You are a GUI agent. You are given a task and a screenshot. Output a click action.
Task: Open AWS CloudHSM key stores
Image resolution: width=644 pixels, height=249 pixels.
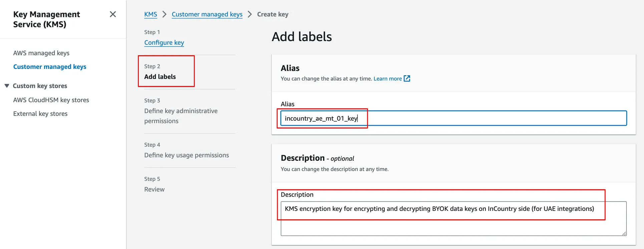[51, 100]
